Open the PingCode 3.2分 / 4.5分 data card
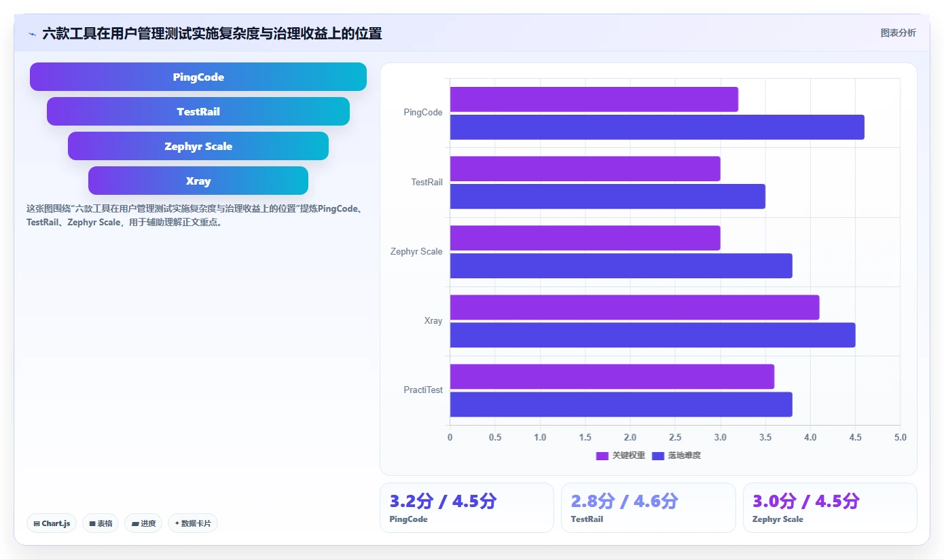Screen dimensions: 944x560 (x=467, y=508)
